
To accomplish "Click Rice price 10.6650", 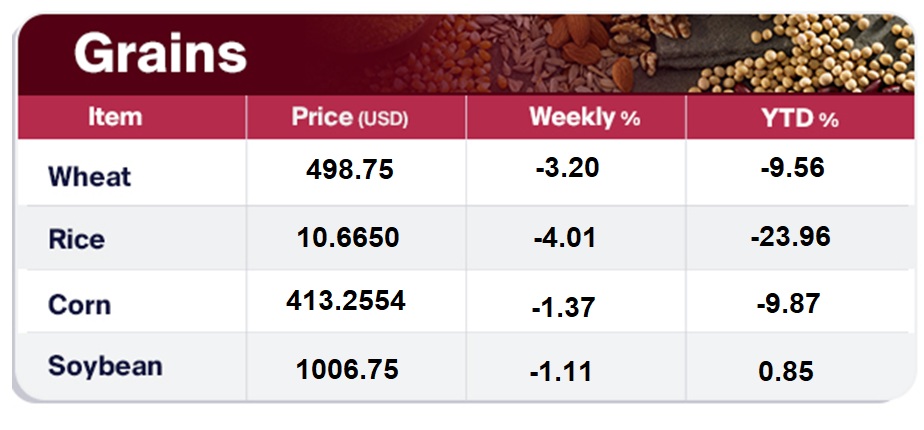I will tap(348, 237).
